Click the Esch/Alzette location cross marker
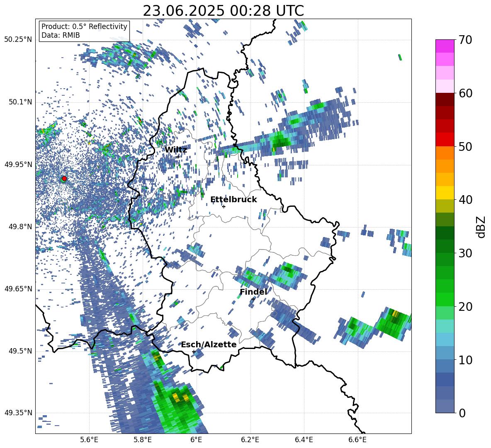491x448 pixels. tap(194, 351)
